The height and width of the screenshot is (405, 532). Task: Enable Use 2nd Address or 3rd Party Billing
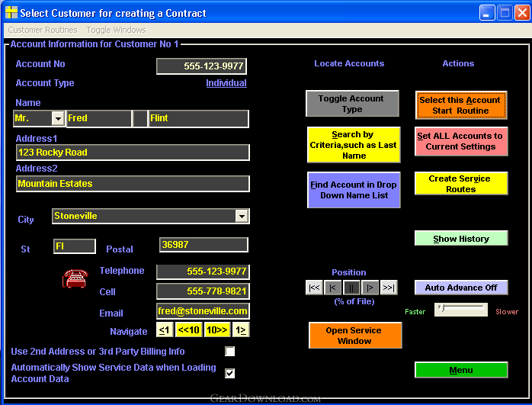pyautogui.click(x=229, y=351)
